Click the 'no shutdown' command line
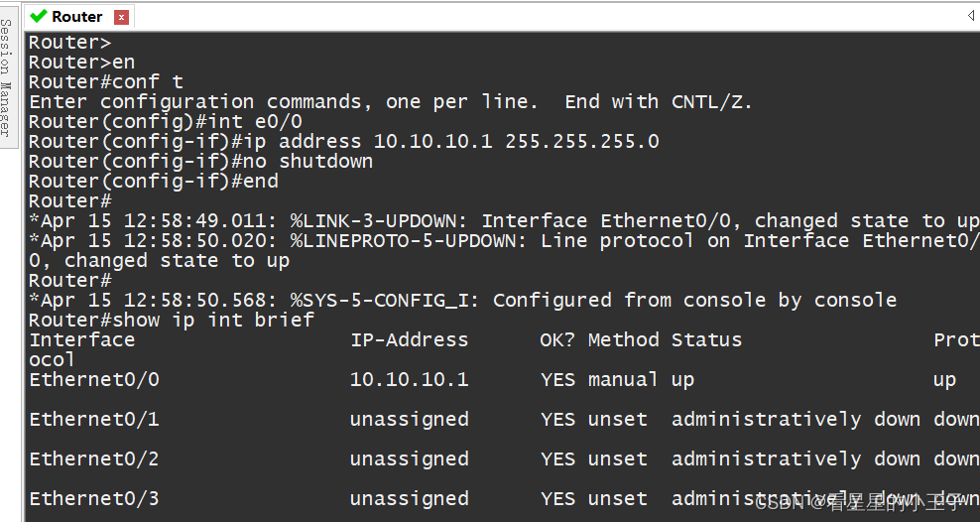 200,162
